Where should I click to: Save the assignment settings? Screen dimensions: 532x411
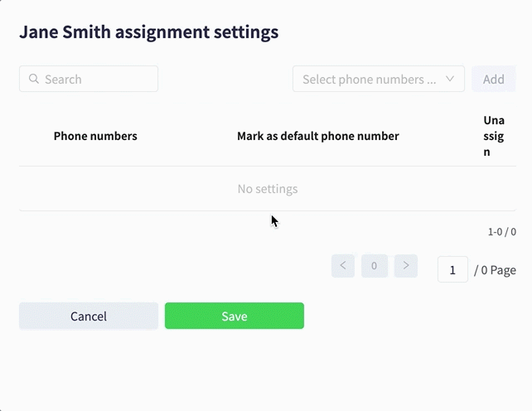(235, 316)
